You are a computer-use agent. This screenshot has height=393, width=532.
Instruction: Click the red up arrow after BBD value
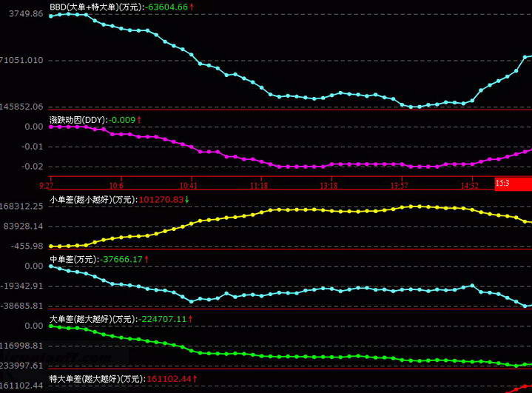click(x=192, y=7)
